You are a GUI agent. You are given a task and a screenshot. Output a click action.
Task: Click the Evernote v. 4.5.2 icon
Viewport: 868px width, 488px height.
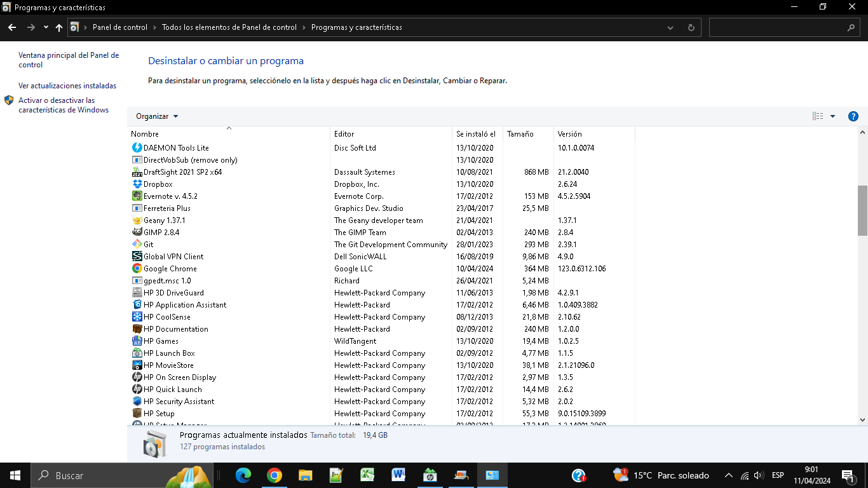[137, 196]
